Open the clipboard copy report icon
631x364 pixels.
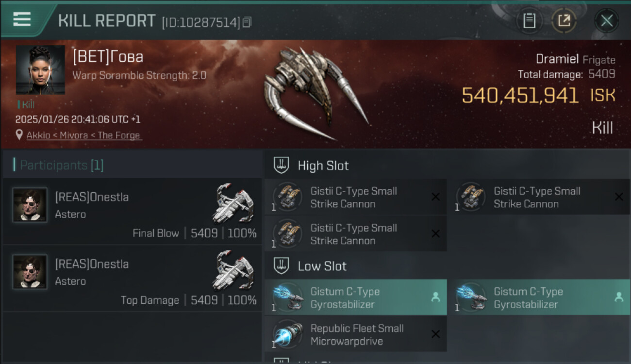[529, 21]
